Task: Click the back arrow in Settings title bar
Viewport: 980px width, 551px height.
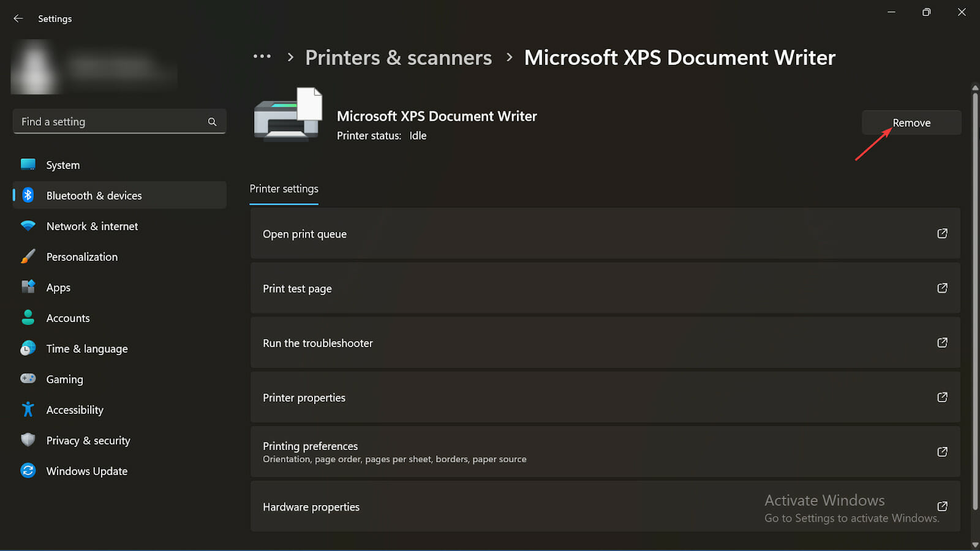Action: pyautogui.click(x=18, y=18)
